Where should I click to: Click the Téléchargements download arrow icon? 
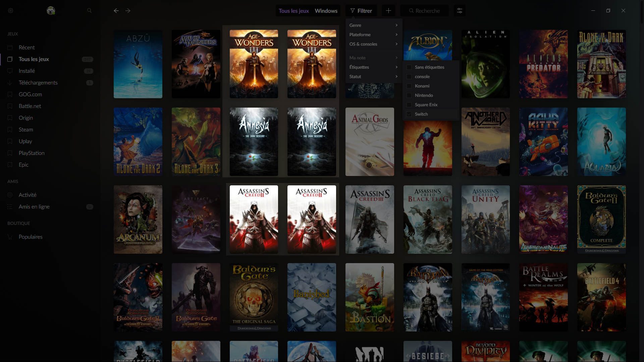coord(10,83)
